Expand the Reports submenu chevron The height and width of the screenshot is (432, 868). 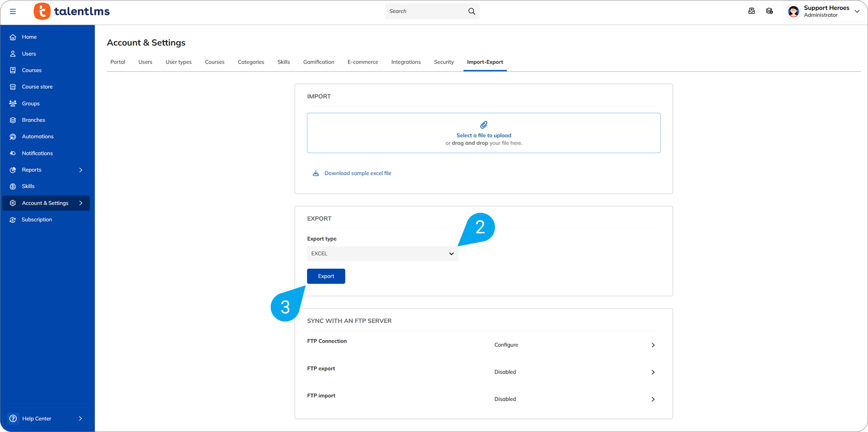click(x=81, y=170)
